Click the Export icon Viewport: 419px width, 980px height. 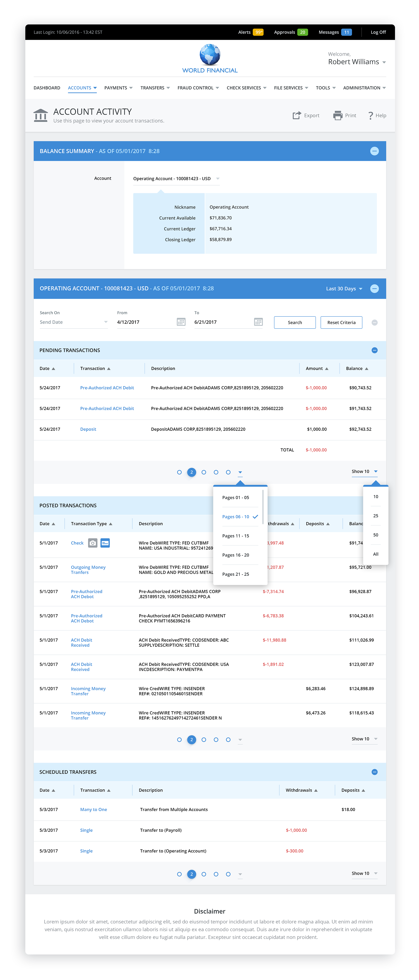(297, 115)
